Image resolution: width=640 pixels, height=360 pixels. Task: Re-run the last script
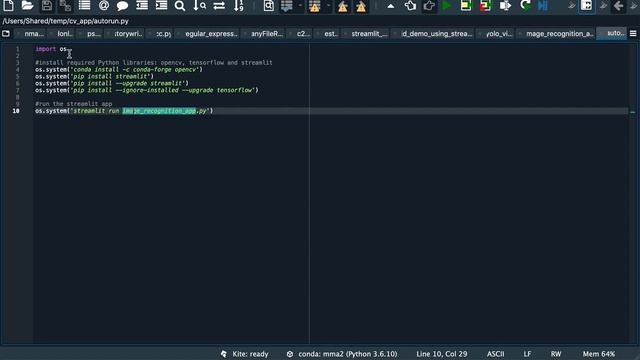pos(525,6)
